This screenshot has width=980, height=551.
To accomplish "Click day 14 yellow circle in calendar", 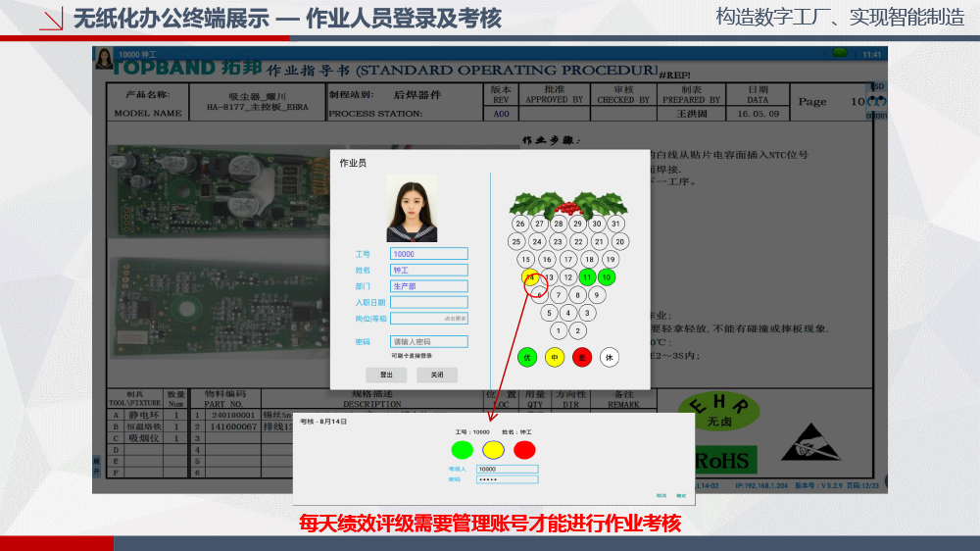I will (529, 277).
